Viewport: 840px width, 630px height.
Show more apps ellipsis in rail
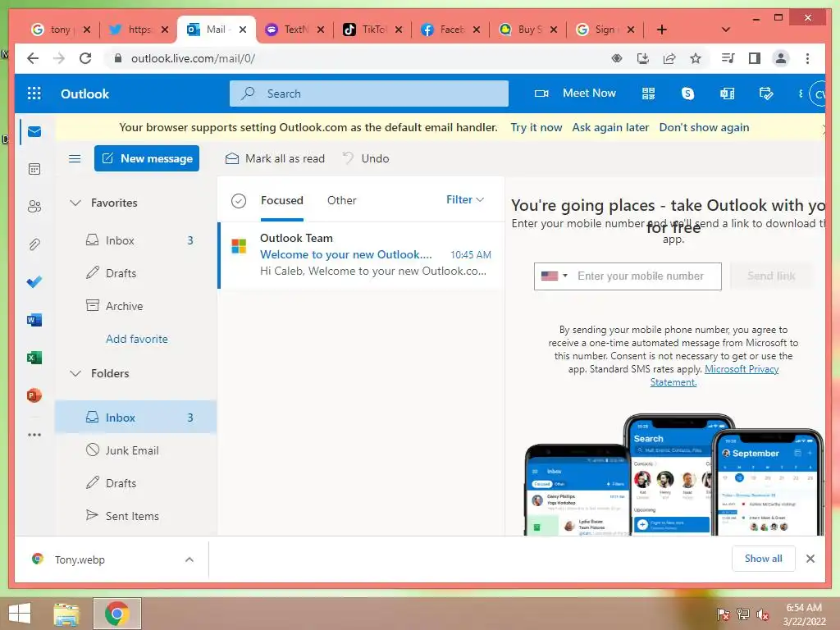34,435
